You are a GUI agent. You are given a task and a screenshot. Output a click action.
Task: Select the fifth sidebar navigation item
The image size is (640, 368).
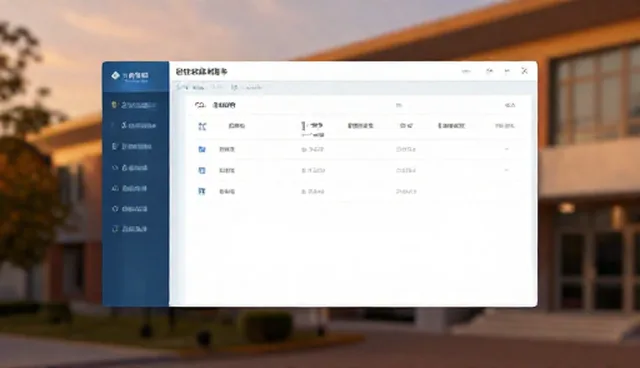point(129,188)
